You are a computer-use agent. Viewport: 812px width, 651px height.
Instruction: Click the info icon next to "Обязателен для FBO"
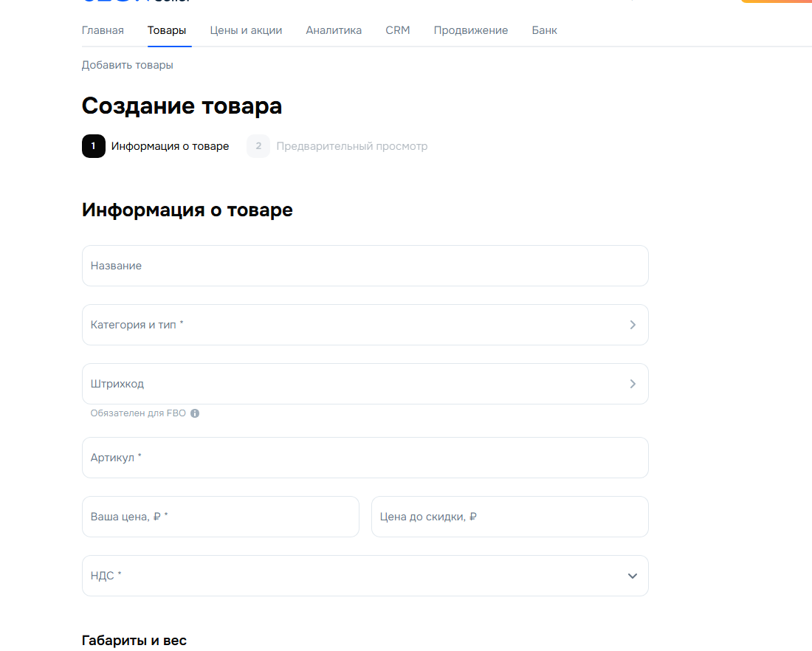click(194, 413)
